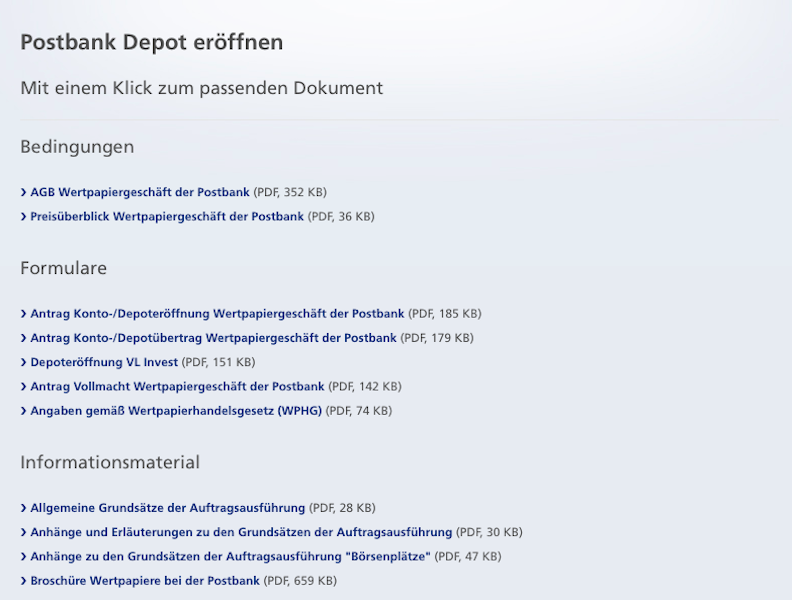792x600 pixels.
Task: Click file size text "(PDF, 179 KB)"
Action: (437, 338)
